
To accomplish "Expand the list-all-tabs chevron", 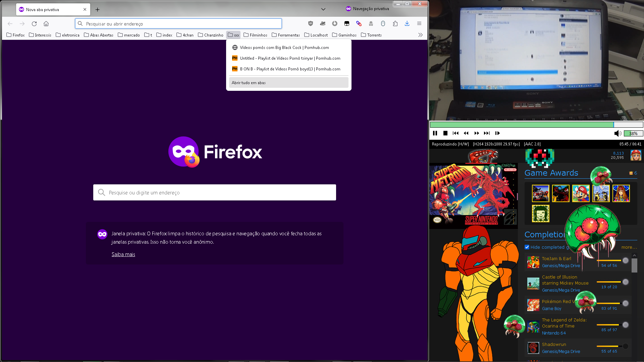I will (x=323, y=9).
